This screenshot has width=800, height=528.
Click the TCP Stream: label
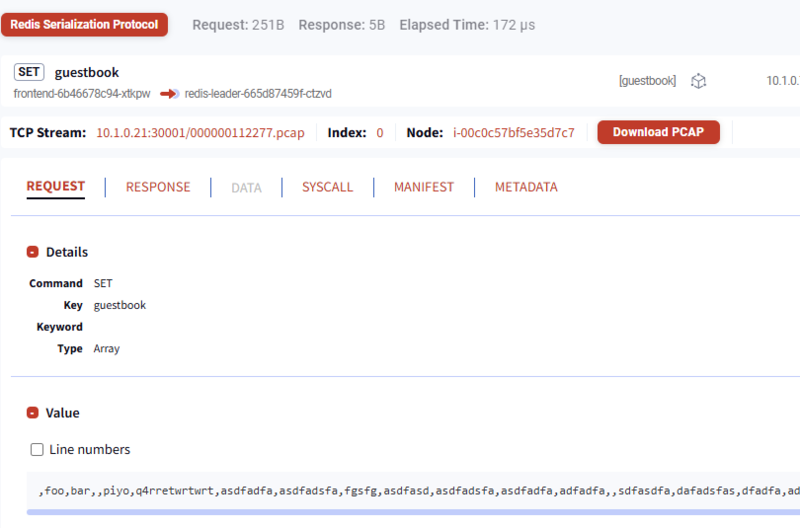tap(48, 133)
